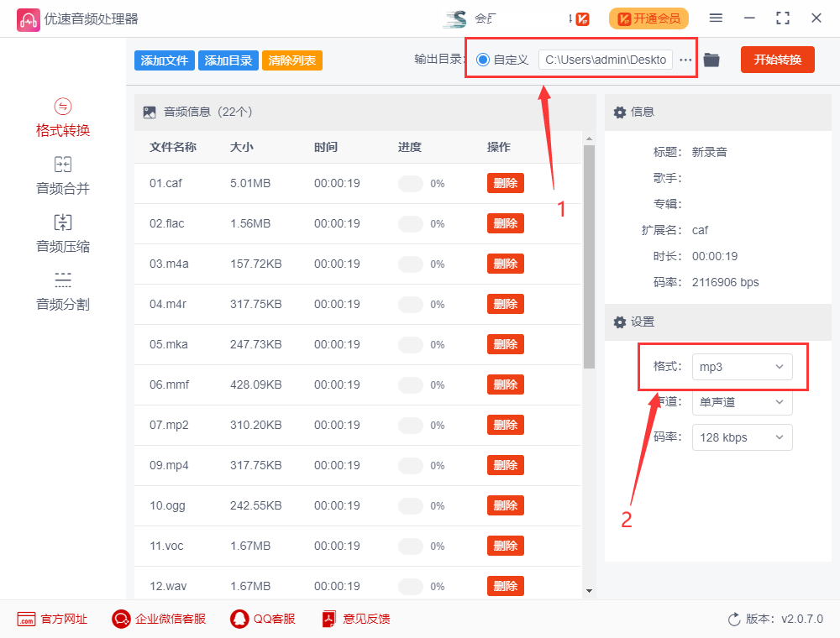Image resolution: width=840 pixels, height=638 pixels.
Task: Open the 128 kbps bitrate dropdown
Action: tap(742, 437)
